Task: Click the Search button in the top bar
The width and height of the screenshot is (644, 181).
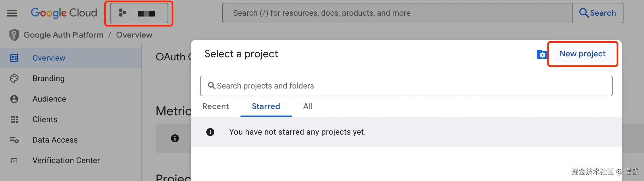Action: pyautogui.click(x=598, y=13)
